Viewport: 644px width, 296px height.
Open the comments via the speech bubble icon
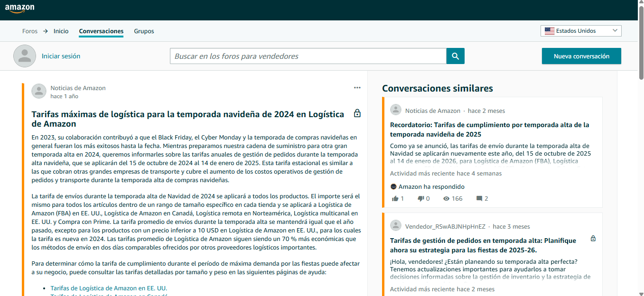[479, 198]
